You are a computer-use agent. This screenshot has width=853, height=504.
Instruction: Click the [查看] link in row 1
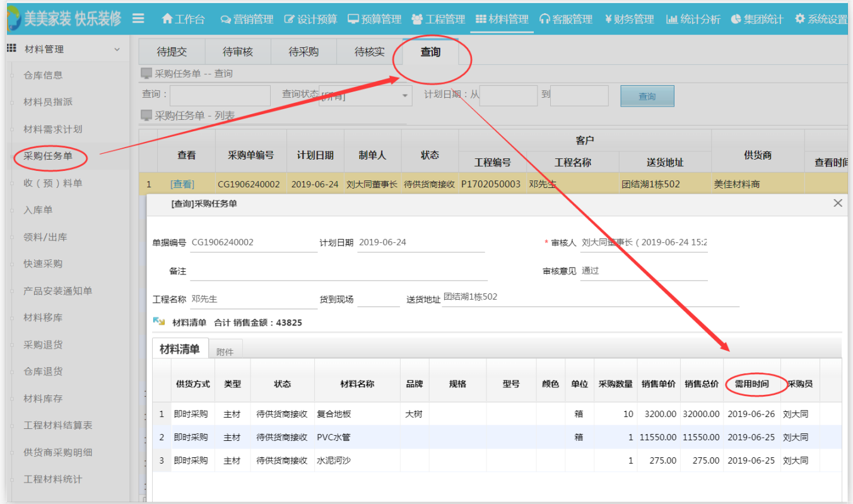pos(182,184)
